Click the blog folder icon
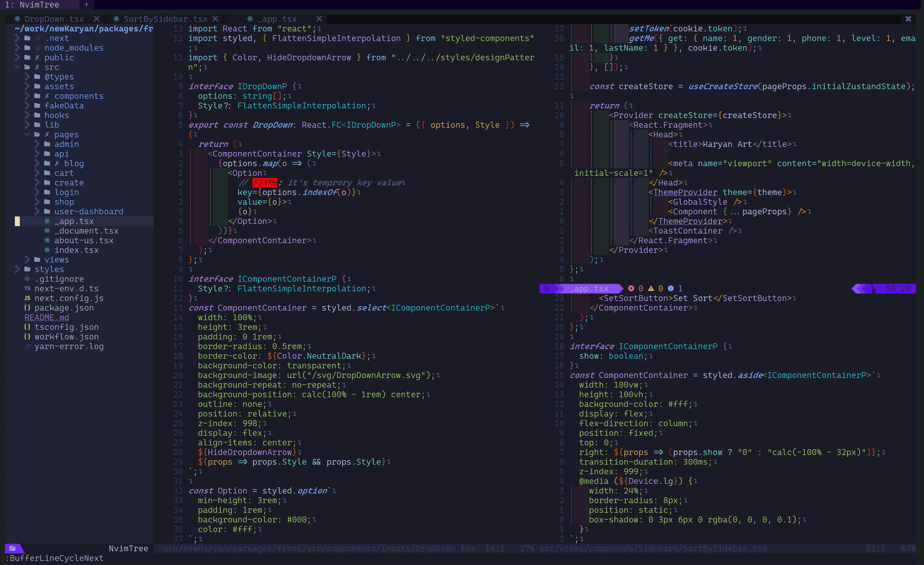The width and height of the screenshot is (924, 565). (x=47, y=163)
